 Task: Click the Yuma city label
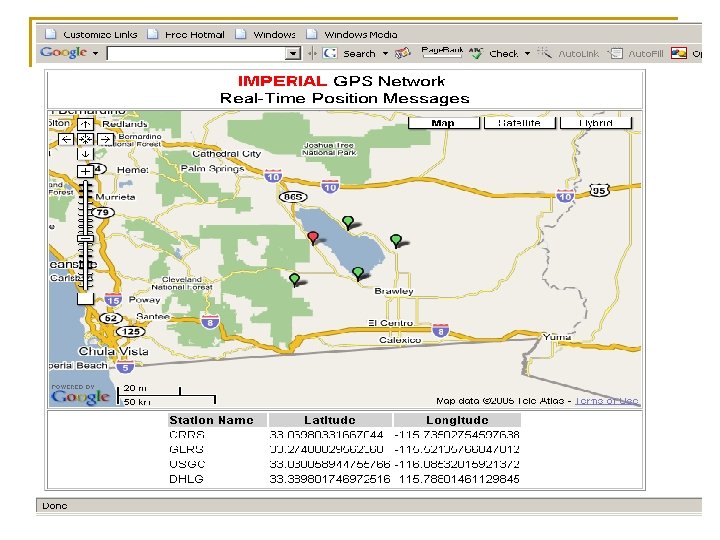pos(557,337)
